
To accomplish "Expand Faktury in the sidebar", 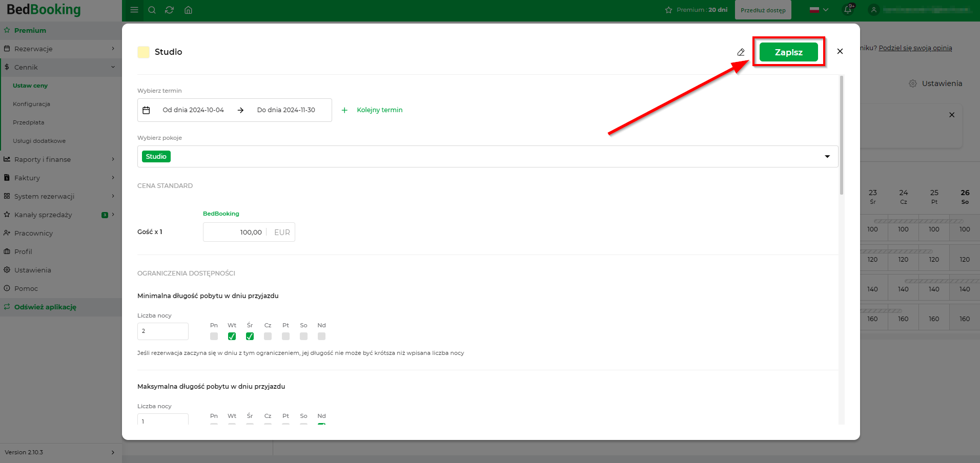I will 61,178.
